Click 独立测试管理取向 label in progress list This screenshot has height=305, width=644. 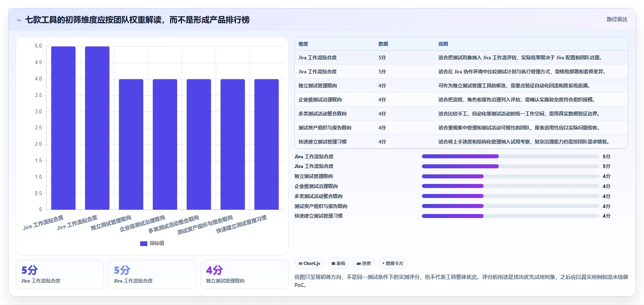[314, 176]
